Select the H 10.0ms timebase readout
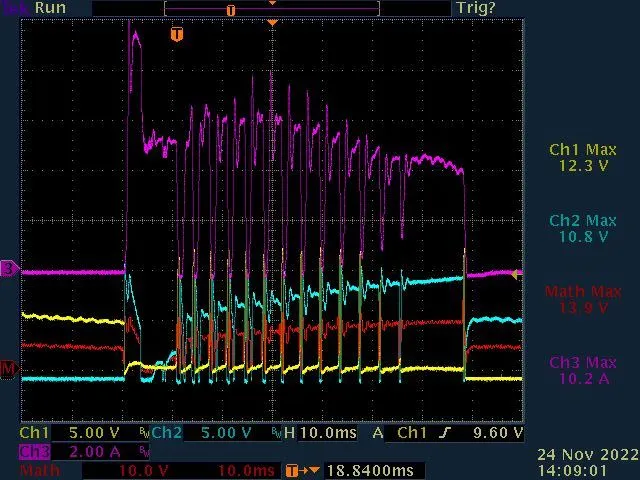Screen dimensions: 640x480 (318, 434)
